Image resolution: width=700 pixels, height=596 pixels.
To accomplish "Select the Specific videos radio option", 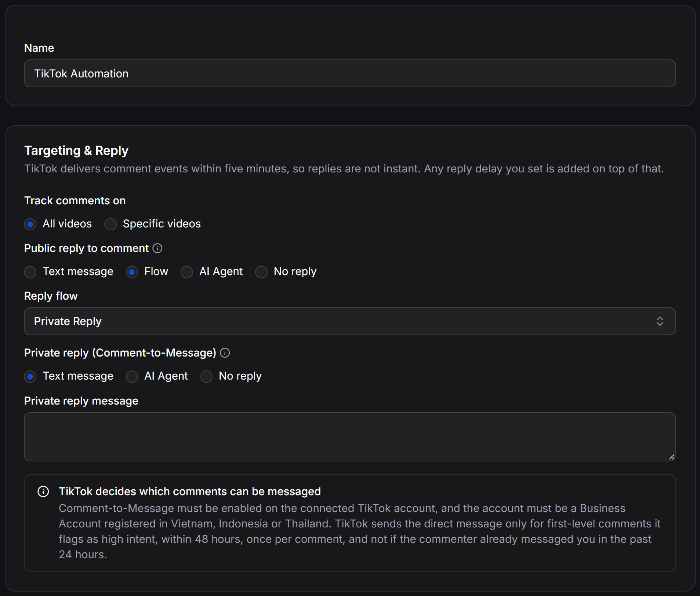I will click(x=110, y=224).
